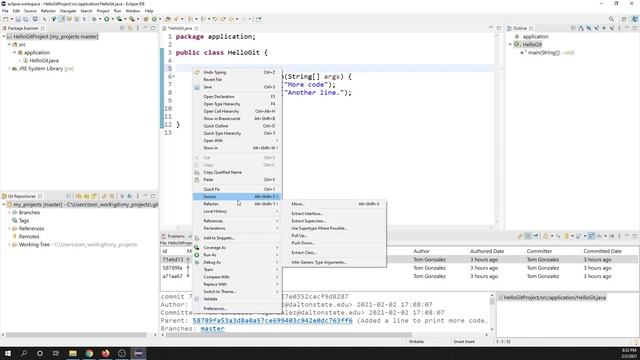Open the Refactor menu in the menu bar
Image resolution: width=640 pixels, height=360 pixels.
coord(48,11)
